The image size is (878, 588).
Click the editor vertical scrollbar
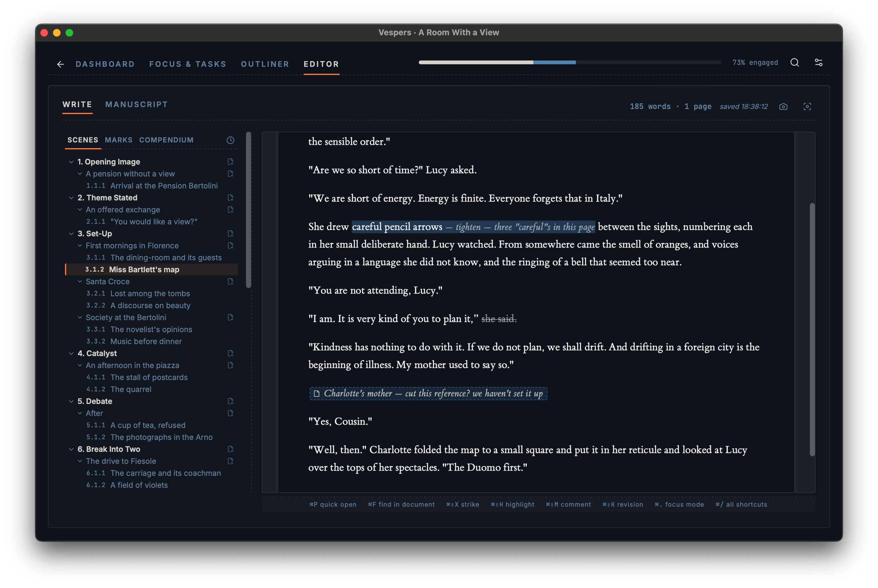[812, 330]
